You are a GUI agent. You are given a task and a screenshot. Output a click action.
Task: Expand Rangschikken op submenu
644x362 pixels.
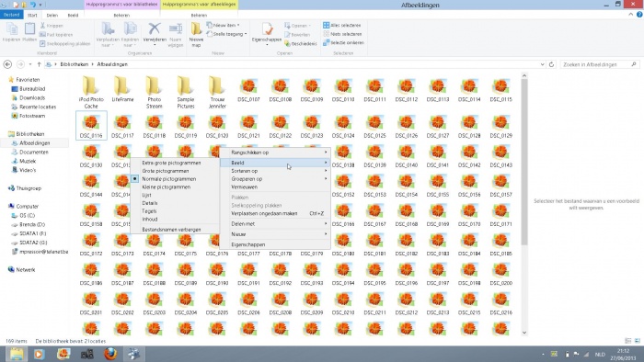(275, 153)
